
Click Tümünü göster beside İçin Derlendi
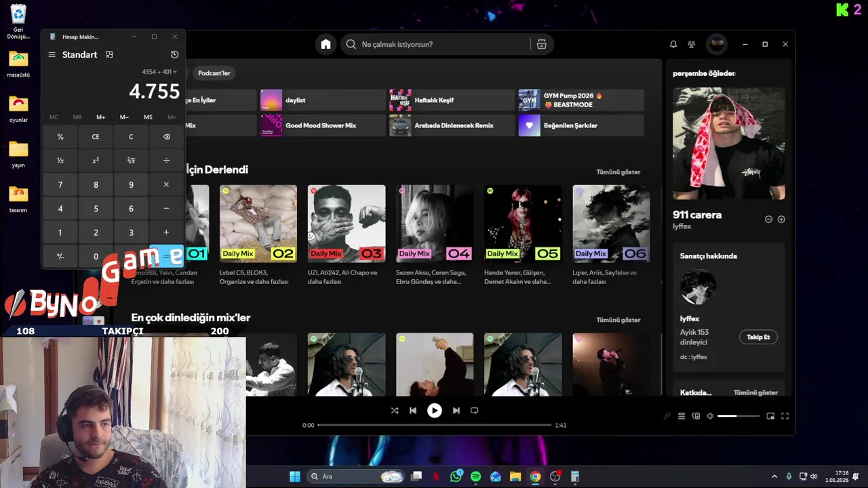(x=618, y=172)
